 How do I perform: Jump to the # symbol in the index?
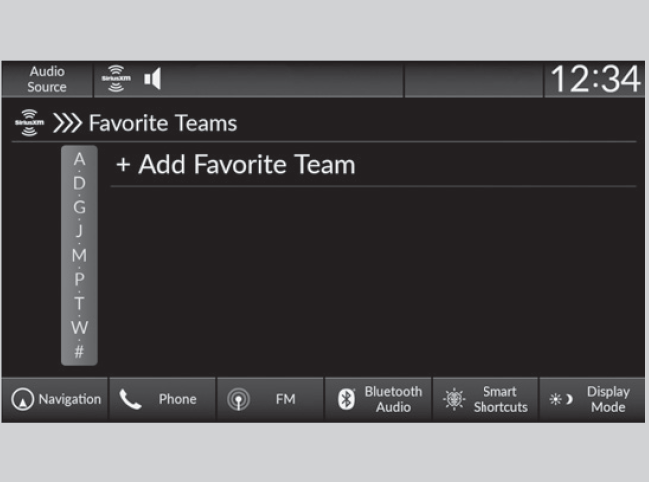click(x=80, y=351)
